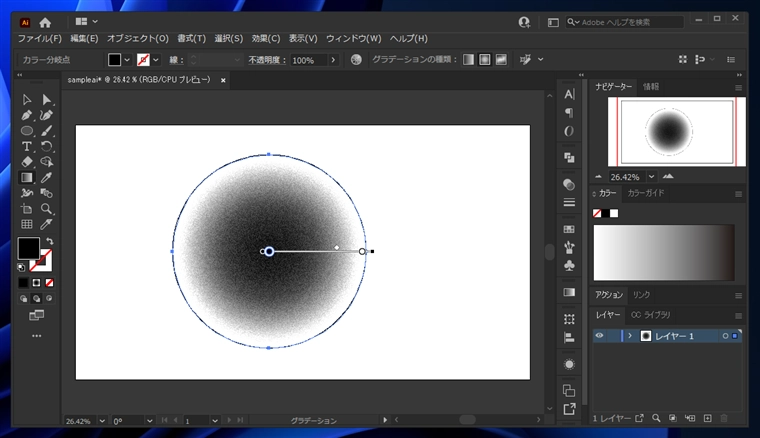Screen dimensions: 760x438
Task: Select the Zoom tool in toolbox
Action: [x=47, y=209]
